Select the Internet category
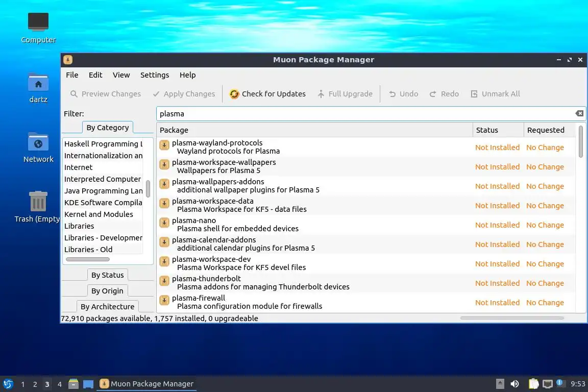Image resolution: width=588 pixels, height=392 pixels. (x=103, y=167)
